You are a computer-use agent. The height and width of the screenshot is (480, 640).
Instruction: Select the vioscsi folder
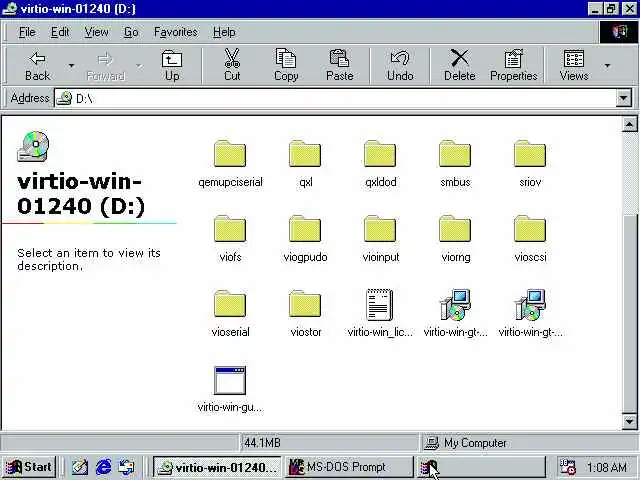pyautogui.click(x=530, y=239)
